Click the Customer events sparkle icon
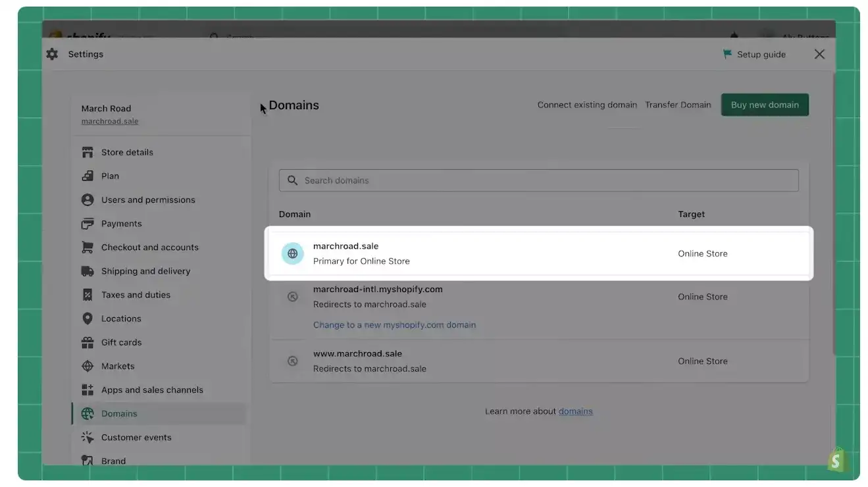This screenshot has height=487, width=868. click(x=88, y=437)
